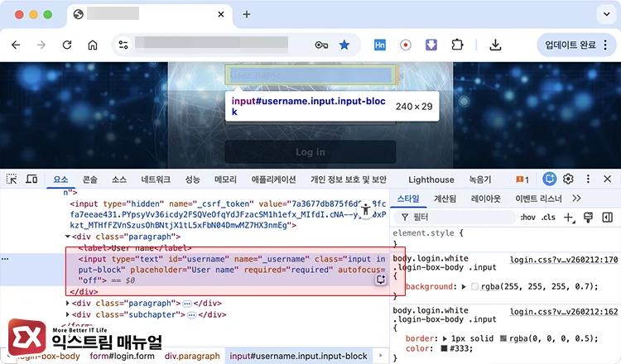Open the 녹음기 tab

(x=480, y=180)
